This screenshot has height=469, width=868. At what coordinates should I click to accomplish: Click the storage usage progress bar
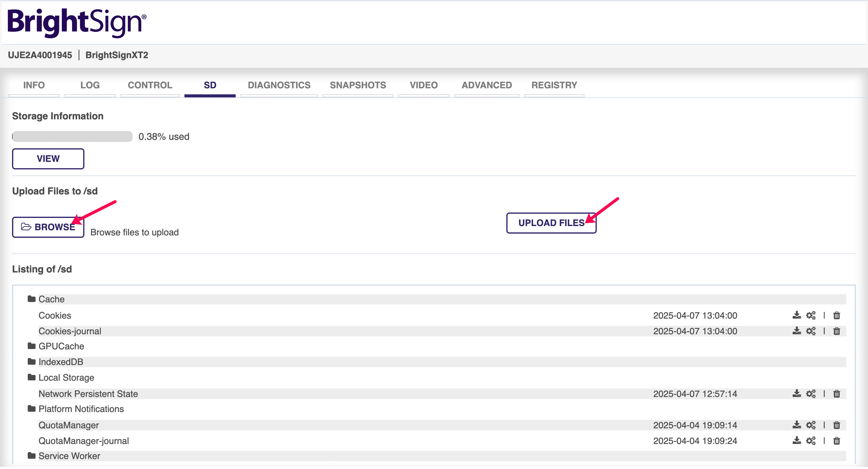coord(72,137)
